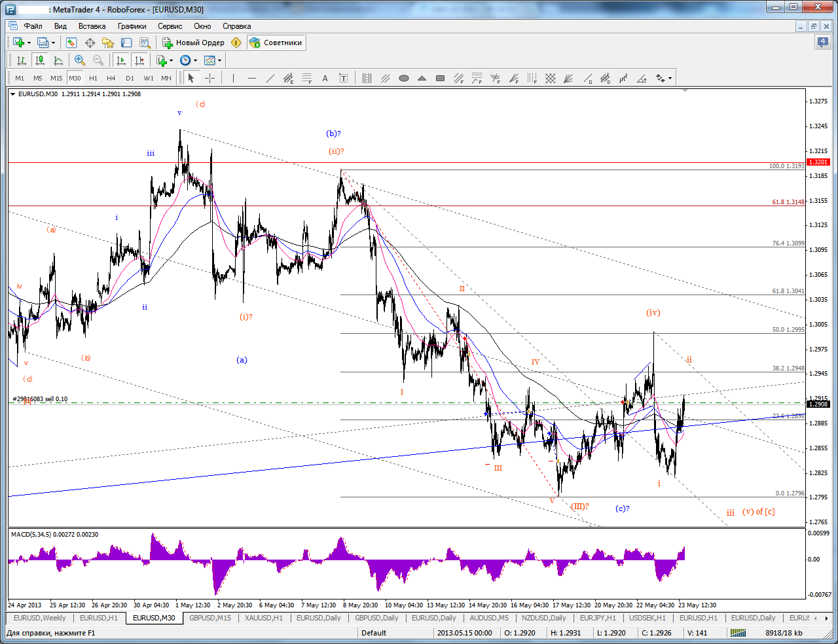
Task: Open the Market Watch panel icon
Action: tap(71, 43)
